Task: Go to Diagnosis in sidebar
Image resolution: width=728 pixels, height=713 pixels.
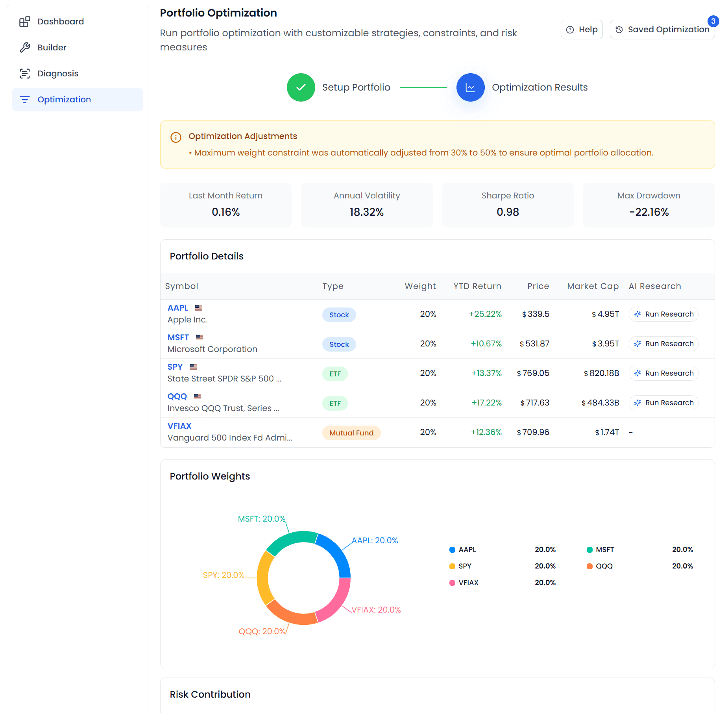Action: [x=78, y=74]
